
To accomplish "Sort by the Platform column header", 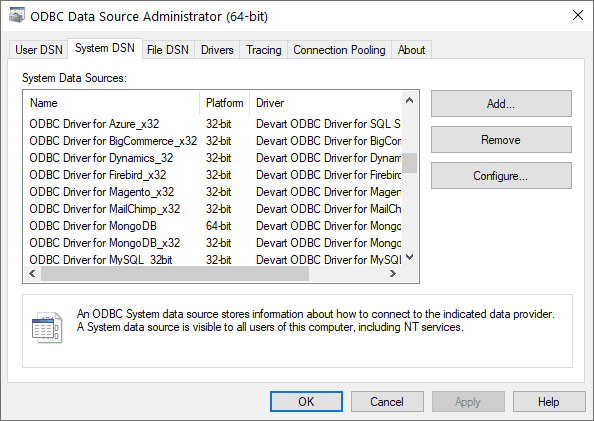I will point(225,103).
